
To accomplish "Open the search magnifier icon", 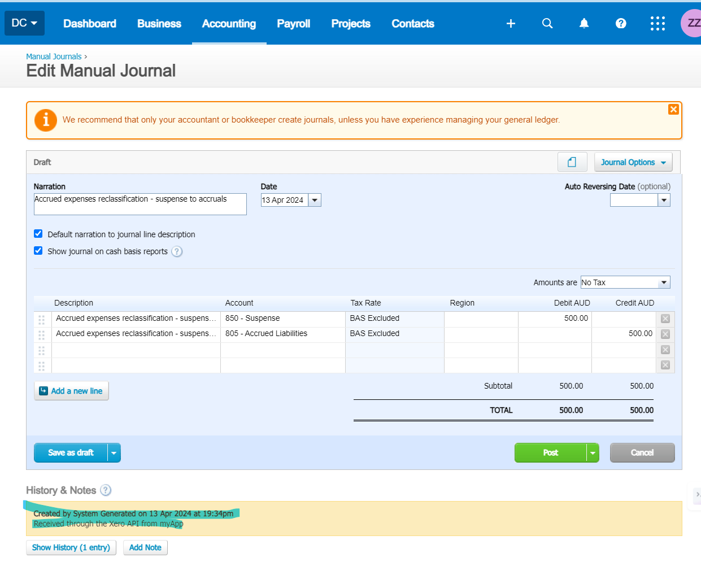I will point(547,23).
